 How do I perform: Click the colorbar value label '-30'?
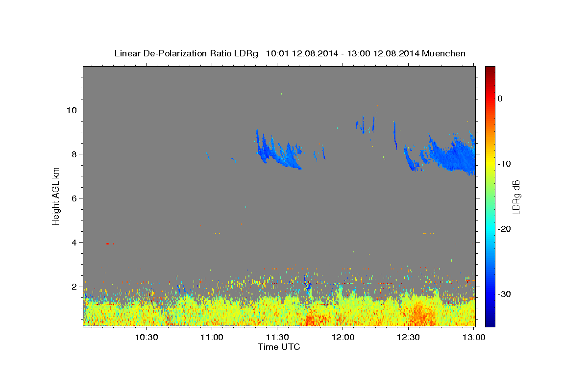point(505,294)
